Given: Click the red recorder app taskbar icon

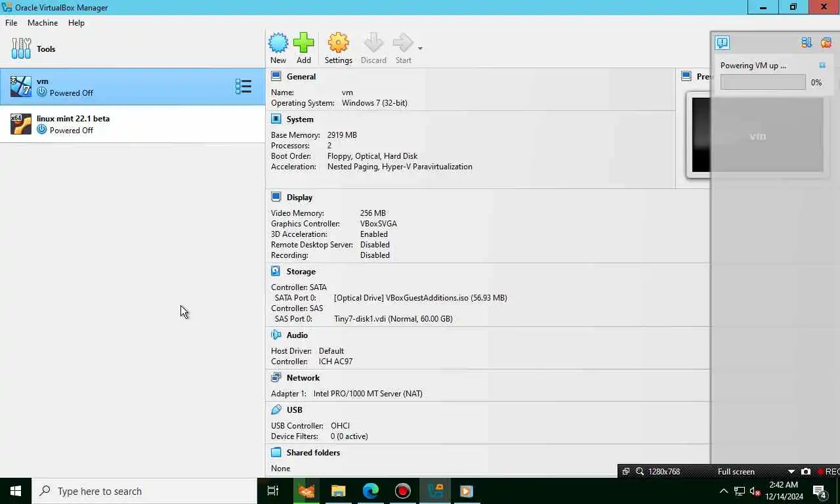Looking at the screenshot, I should point(403,491).
